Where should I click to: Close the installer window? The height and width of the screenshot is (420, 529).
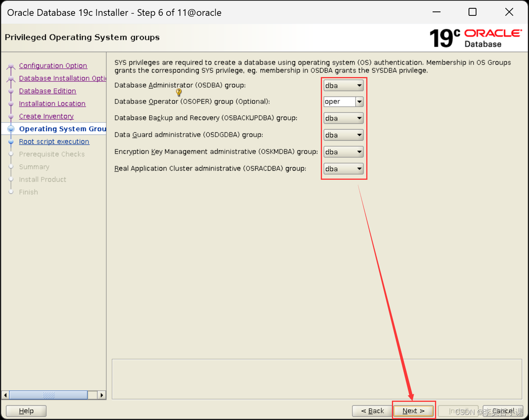509,12
